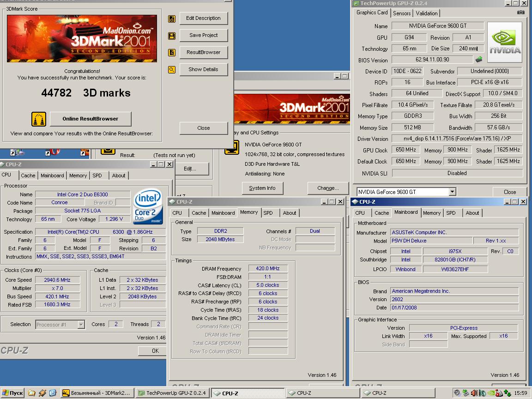
Task: Open the Memory tab in the CPU-Z mainboard window
Action: [432, 213]
